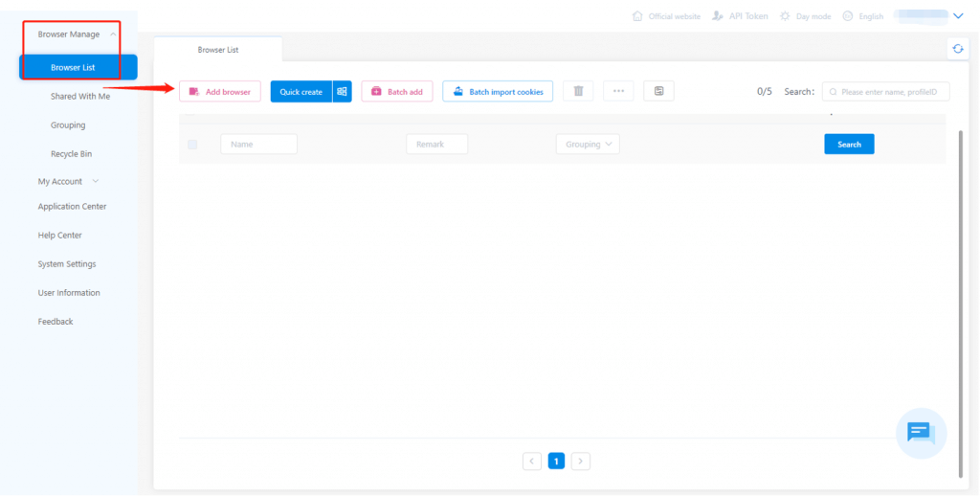
Task: Open the user account dropdown arrow
Action: coord(958,16)
